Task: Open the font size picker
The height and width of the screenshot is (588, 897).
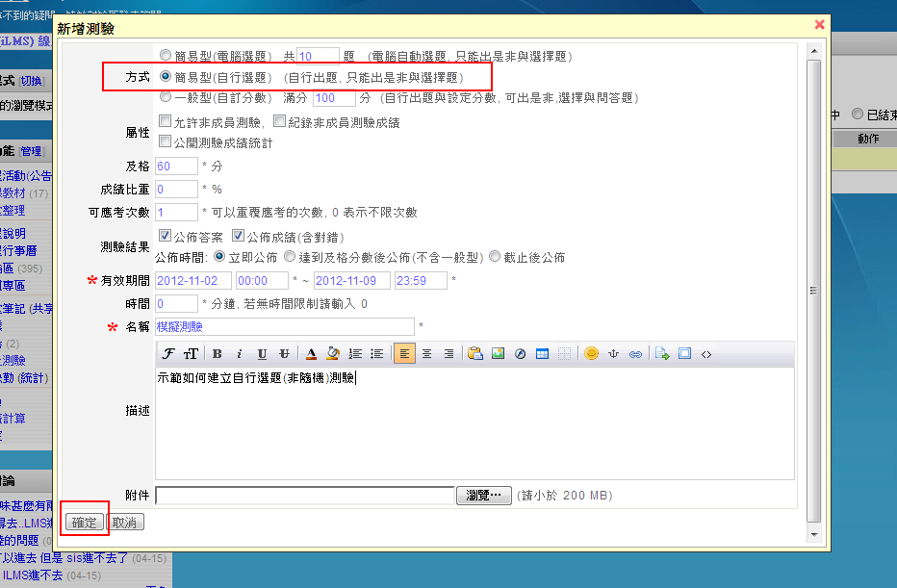Action: 191,354
